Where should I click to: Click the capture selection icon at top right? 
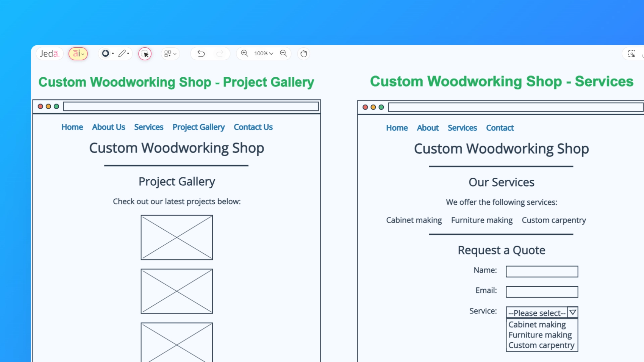(x=632, y=53)
